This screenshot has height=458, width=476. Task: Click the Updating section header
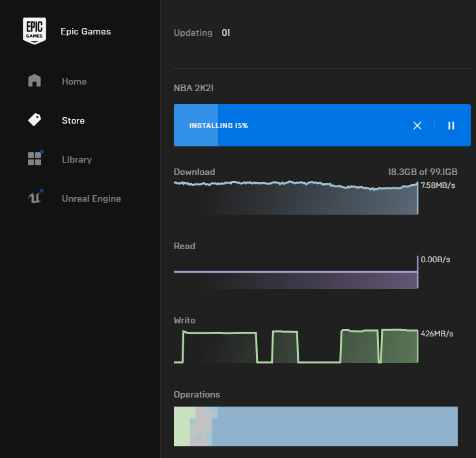[x=193, y=33]
